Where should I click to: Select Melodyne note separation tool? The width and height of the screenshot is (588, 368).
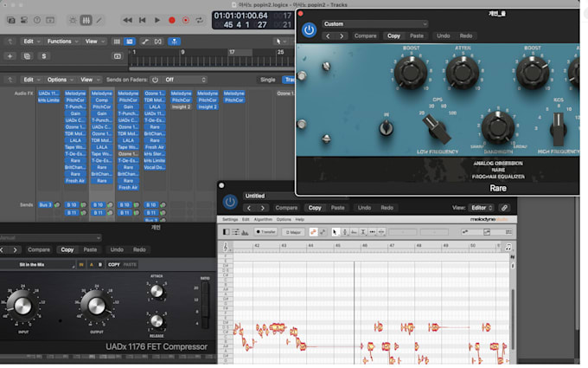(x=381, y=232)
